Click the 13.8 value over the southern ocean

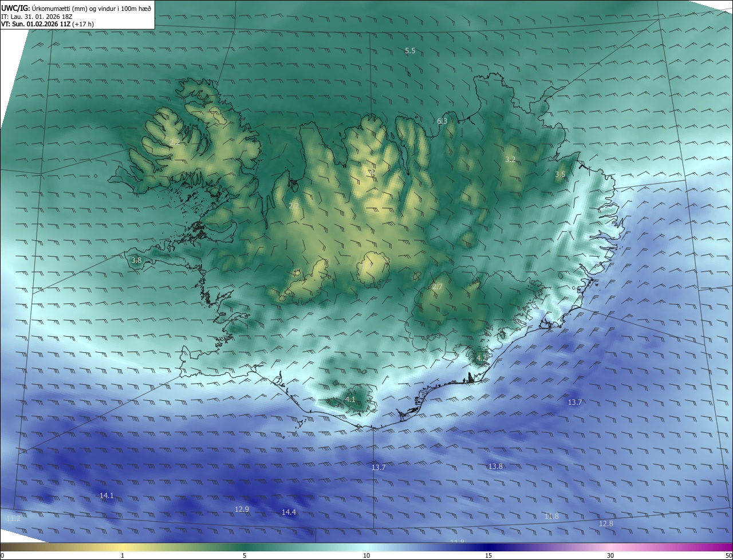pos(495,466)
